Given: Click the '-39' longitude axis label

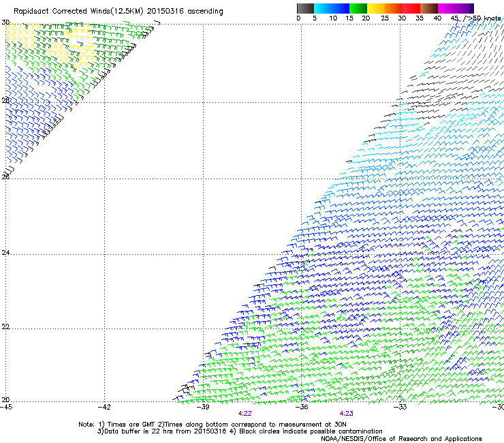Looking at the screenshot, I should (203, 407).
